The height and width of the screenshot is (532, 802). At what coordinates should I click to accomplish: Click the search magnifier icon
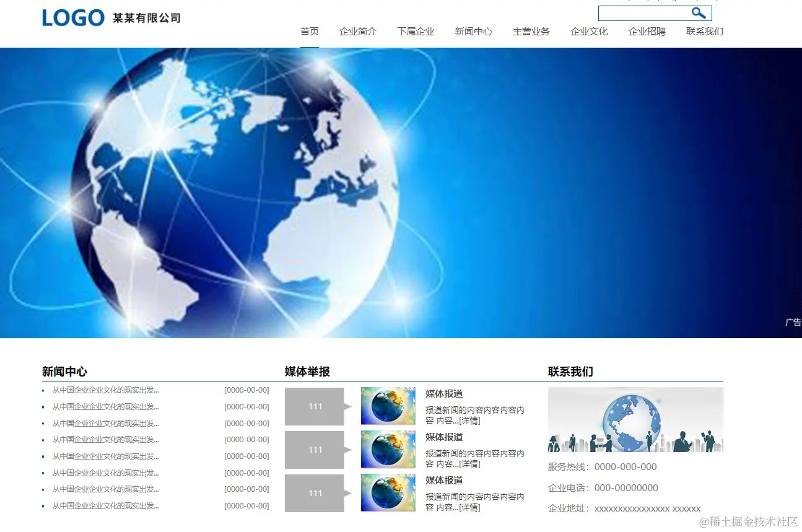tap(699, 12)
